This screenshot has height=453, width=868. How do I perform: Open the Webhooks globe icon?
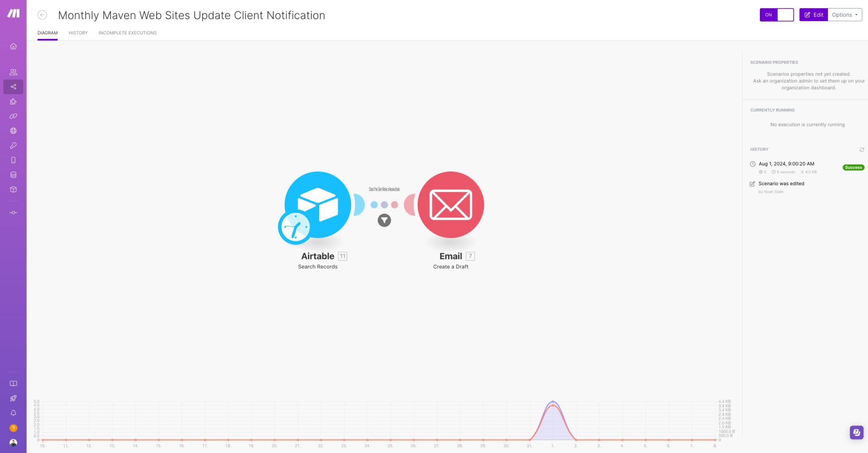click(13, 131)
